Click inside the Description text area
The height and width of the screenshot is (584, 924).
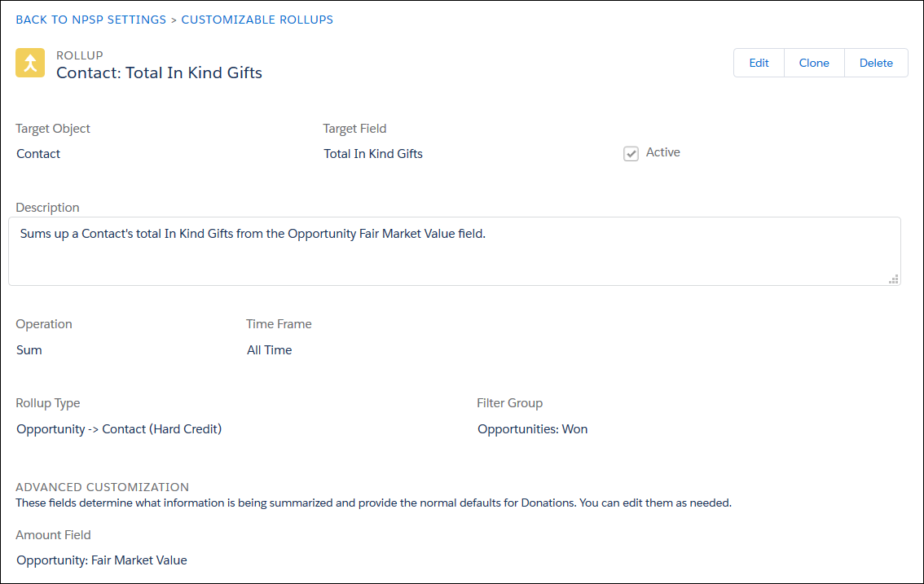coord(454,251)
